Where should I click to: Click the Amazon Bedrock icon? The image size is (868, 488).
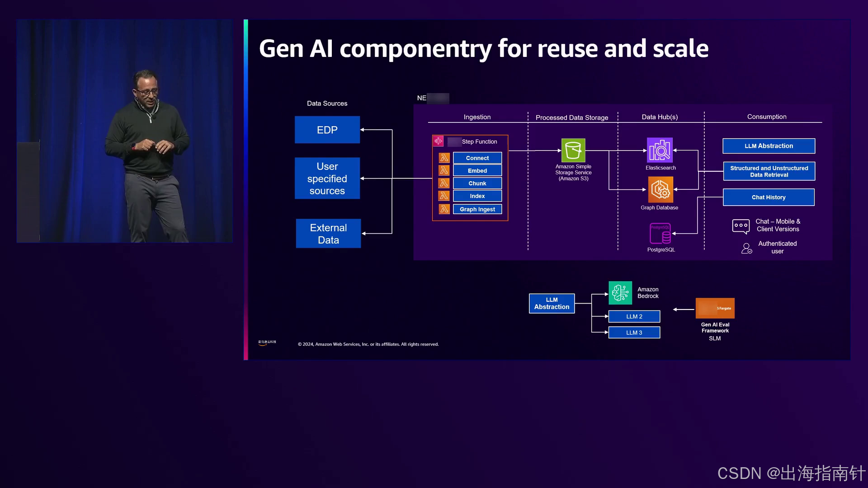[x=620, y=293]
